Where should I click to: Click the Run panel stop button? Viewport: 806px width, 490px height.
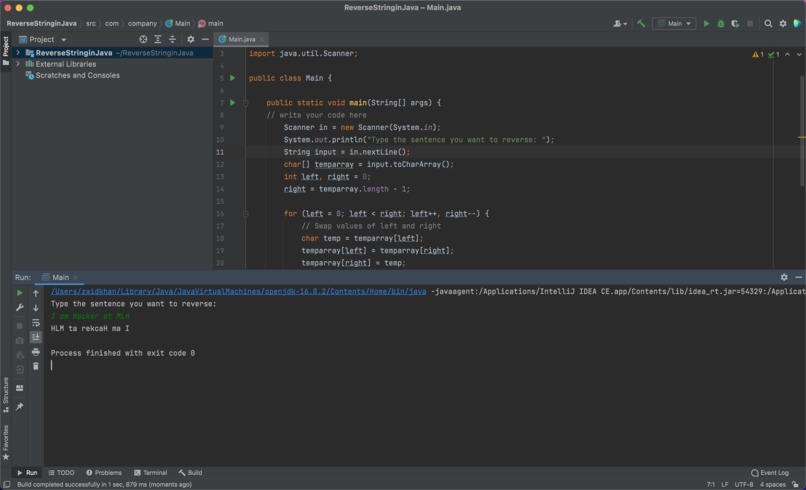pos(20,326)
